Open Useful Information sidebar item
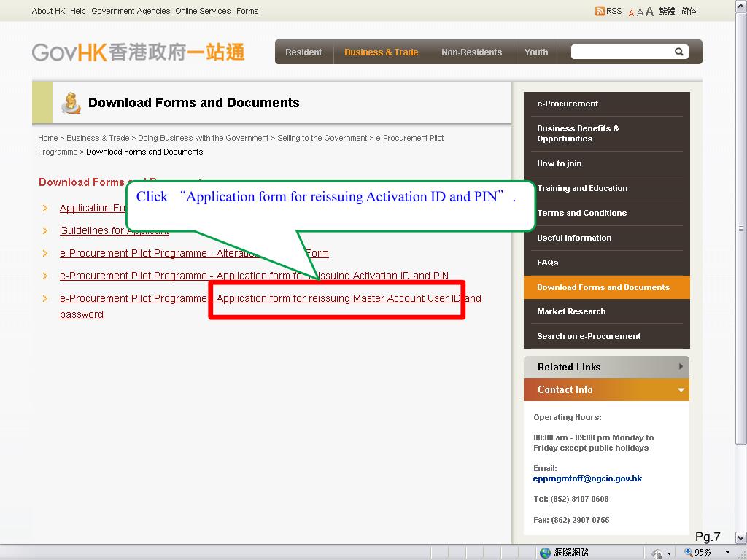Viewport: 747px width, 560px height. 606,238
